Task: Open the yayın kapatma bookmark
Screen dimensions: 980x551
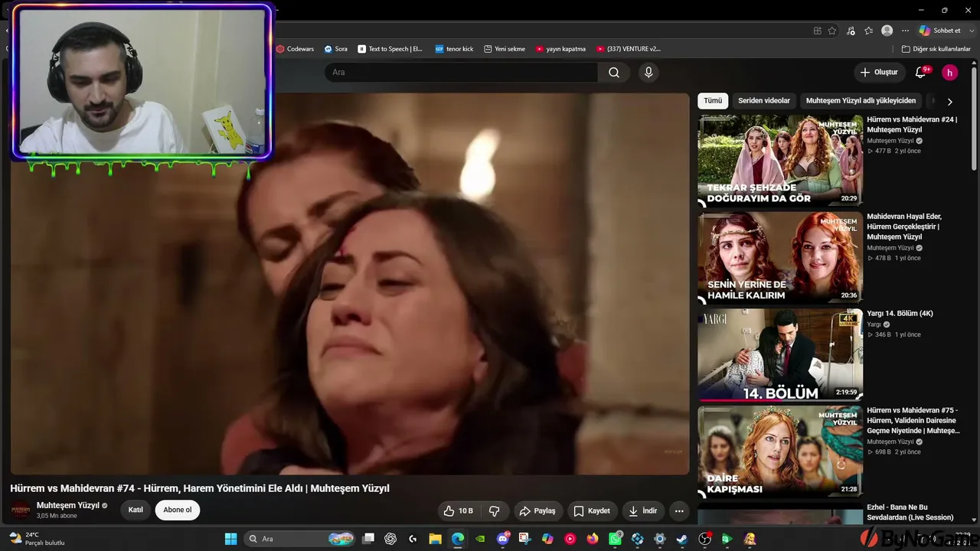Action: tap(560, 49)
